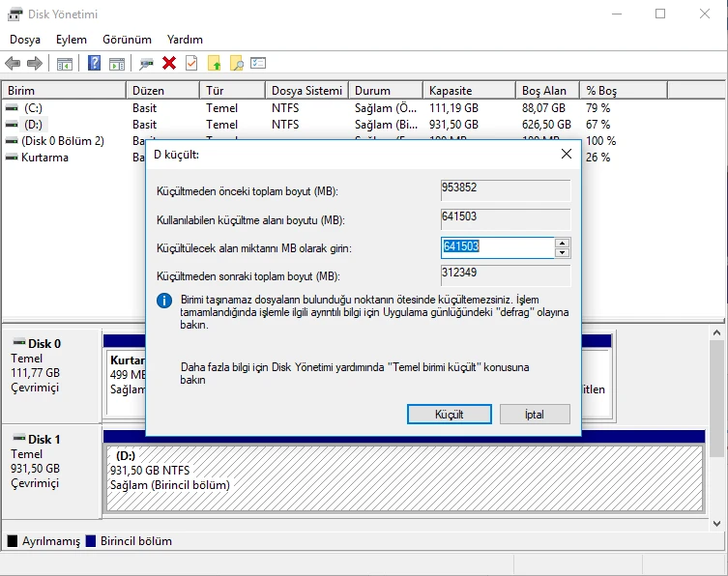
Task: Click total size before shrink field
Action: point(506,190)
